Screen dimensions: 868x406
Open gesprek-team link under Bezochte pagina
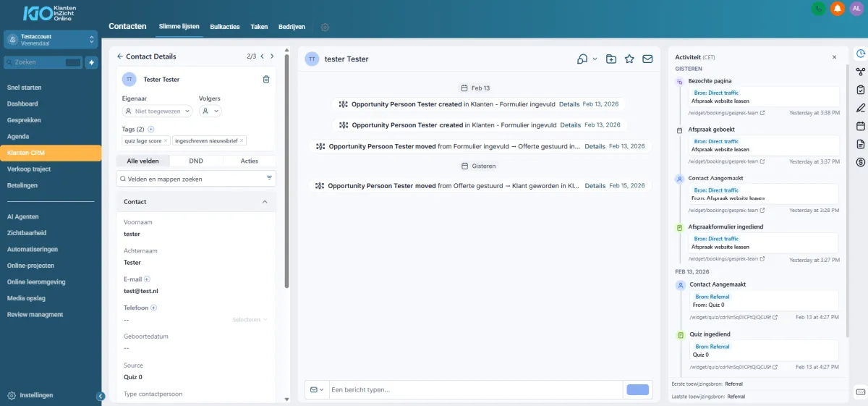(x=726, y=113)
